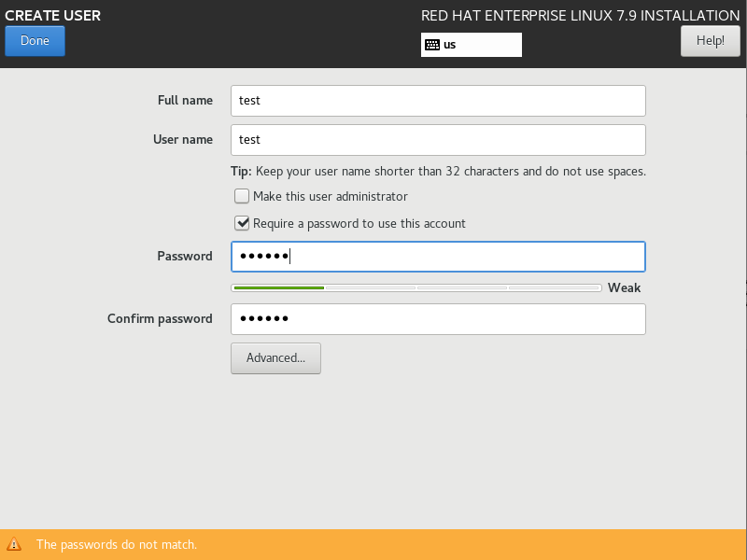
Task: Click the password strength bar
Action: coord(416,288)
